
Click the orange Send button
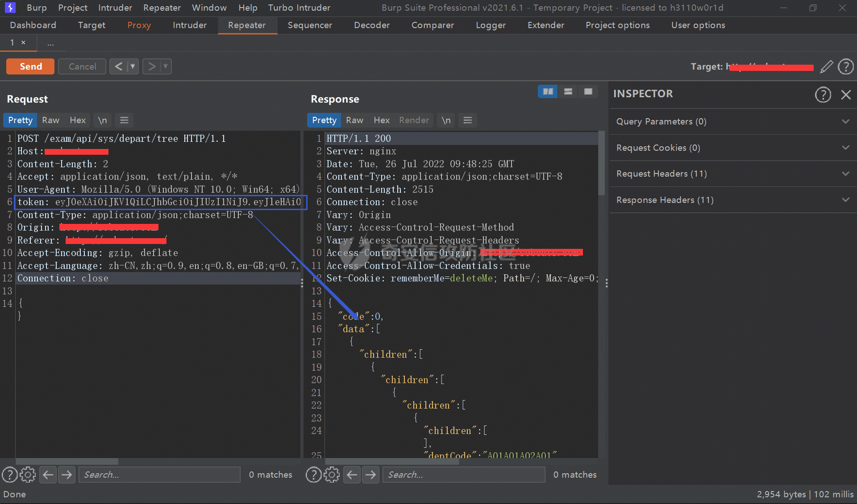[30, 66]
